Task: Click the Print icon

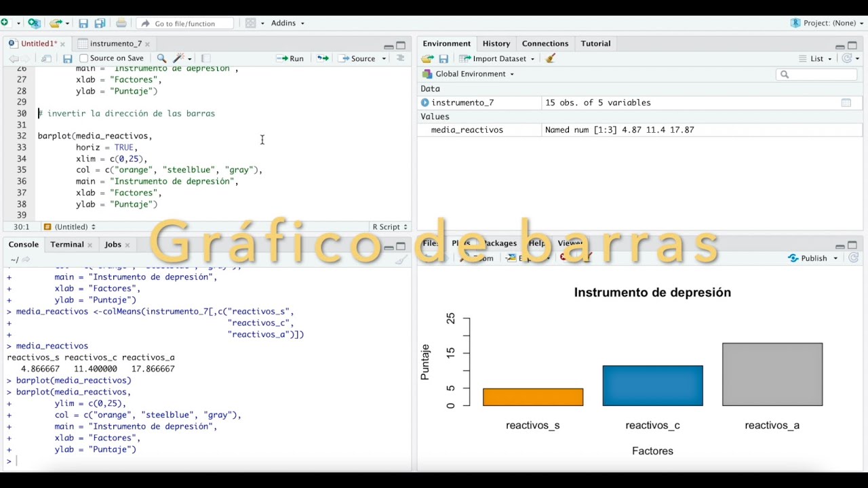Action: tap(121, 23)
